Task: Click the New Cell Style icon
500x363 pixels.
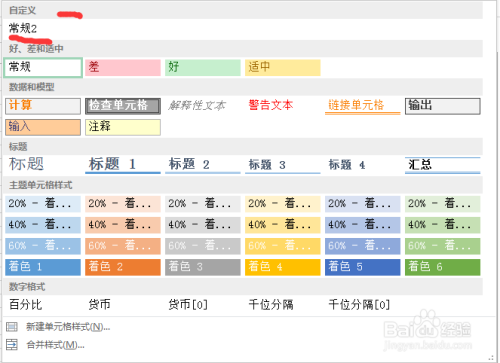Action: 12,327
